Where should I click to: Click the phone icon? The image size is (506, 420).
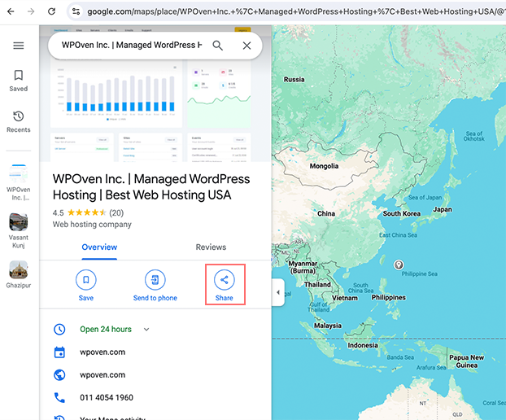coord(59,398)
